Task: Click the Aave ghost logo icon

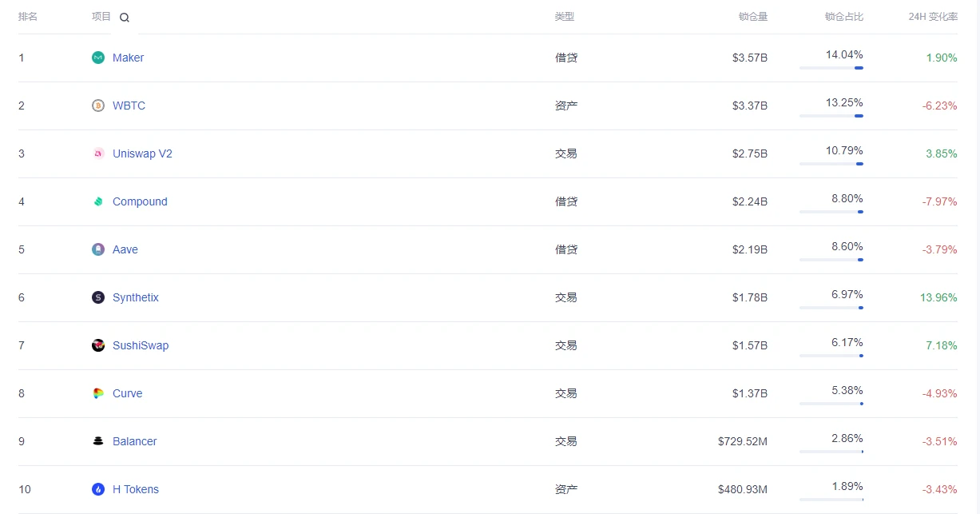Action: pyautogui.click(x=98, y=249)
